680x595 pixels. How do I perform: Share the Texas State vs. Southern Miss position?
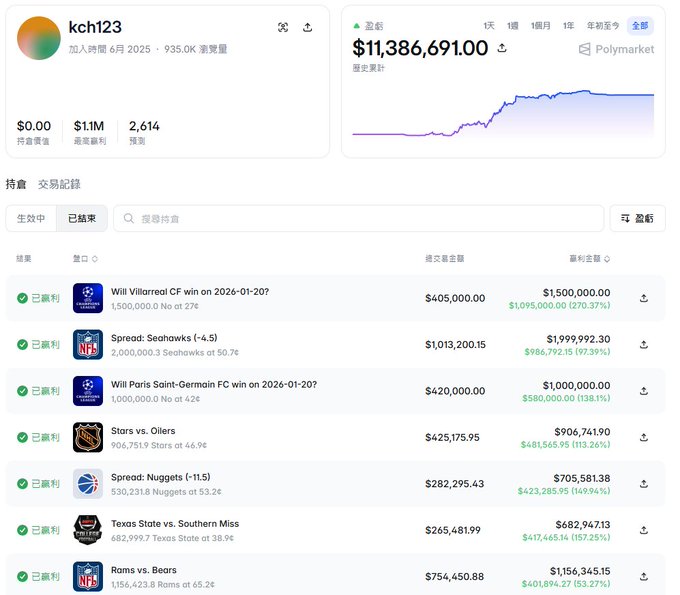[644, 530]
